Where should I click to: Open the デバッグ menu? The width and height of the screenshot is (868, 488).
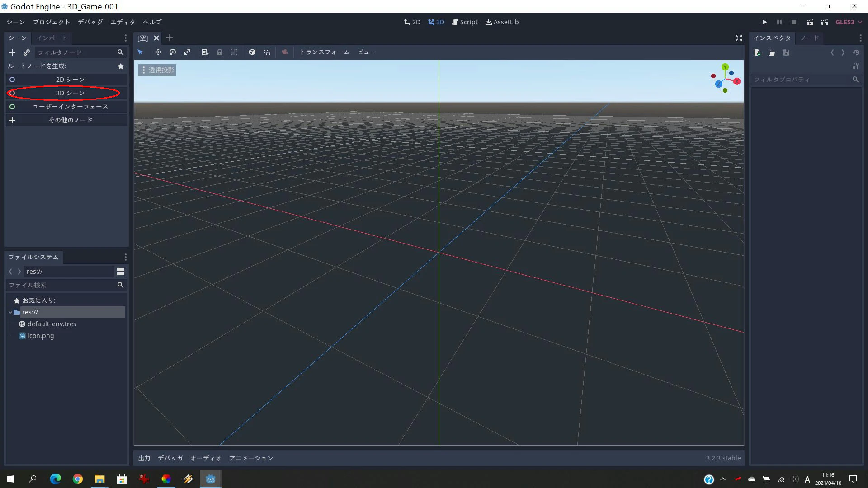(x=90, y=22)
